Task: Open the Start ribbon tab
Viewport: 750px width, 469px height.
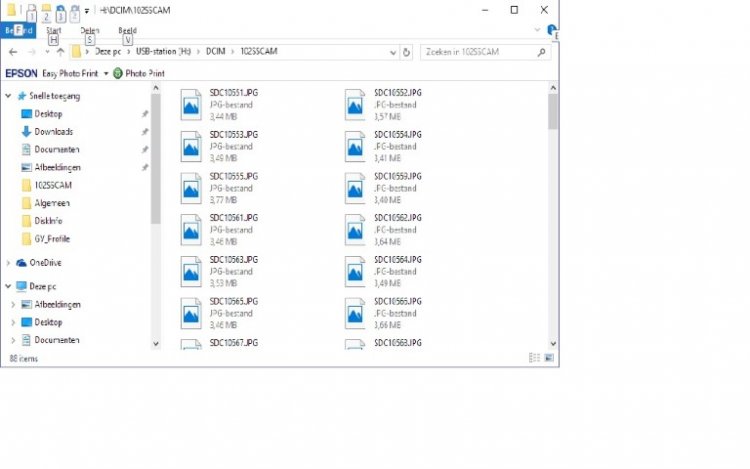Action: (54, 30)
